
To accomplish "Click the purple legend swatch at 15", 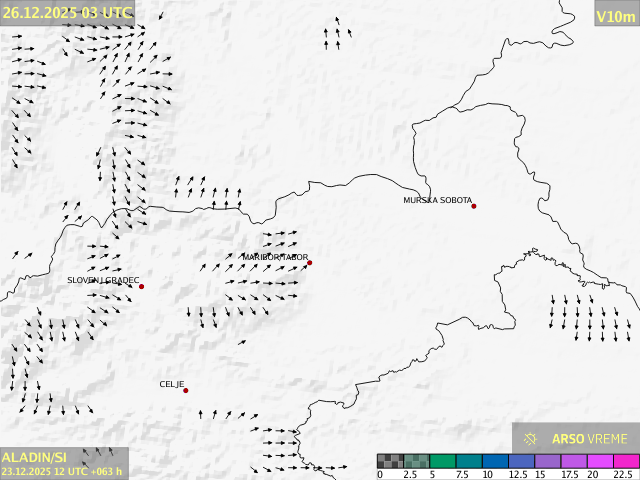I will tap(547, 461).
